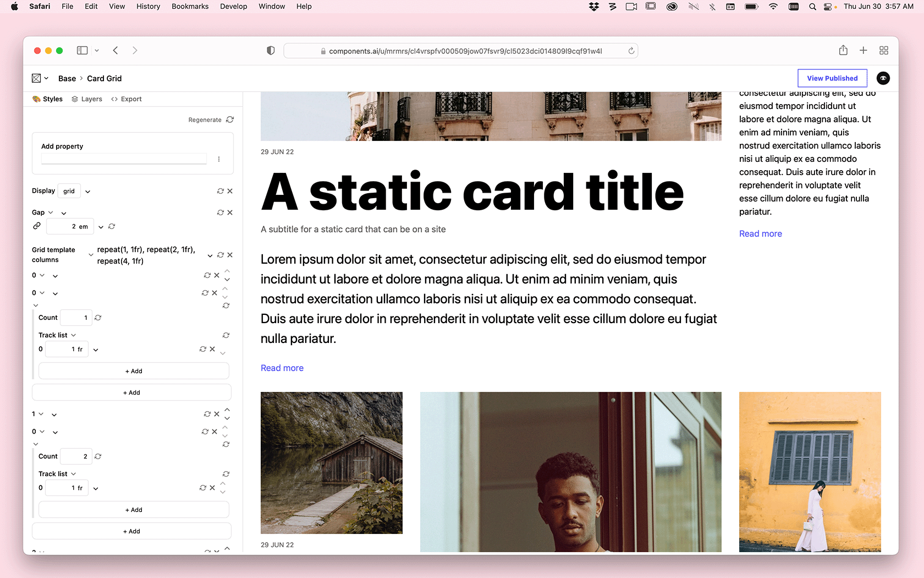Collapse the Grid template columns chevron

coord(91,255)
